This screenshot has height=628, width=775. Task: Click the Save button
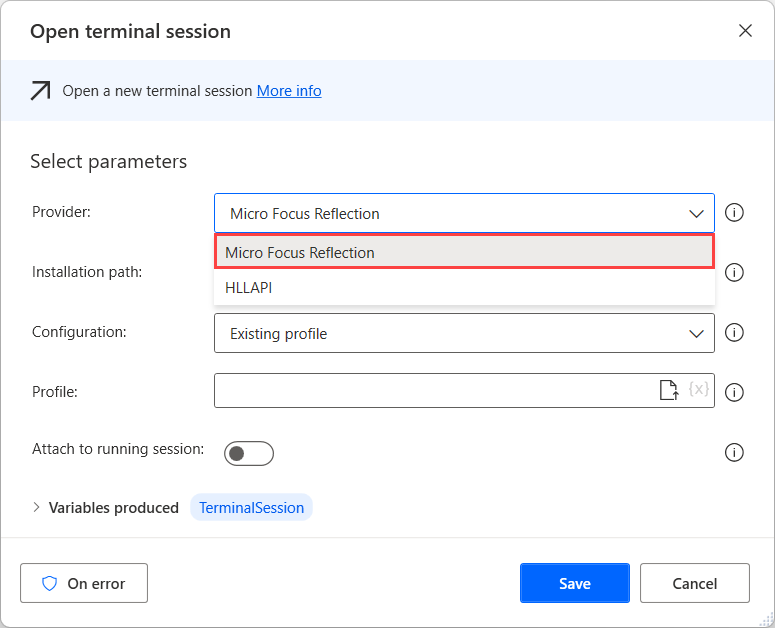[x=575, y=583]
